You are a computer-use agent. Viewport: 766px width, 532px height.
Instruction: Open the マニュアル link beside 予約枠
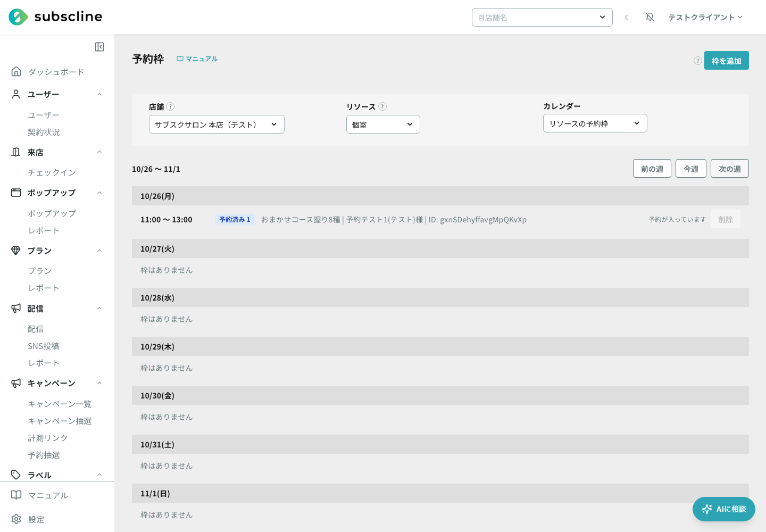click(197, 59)
